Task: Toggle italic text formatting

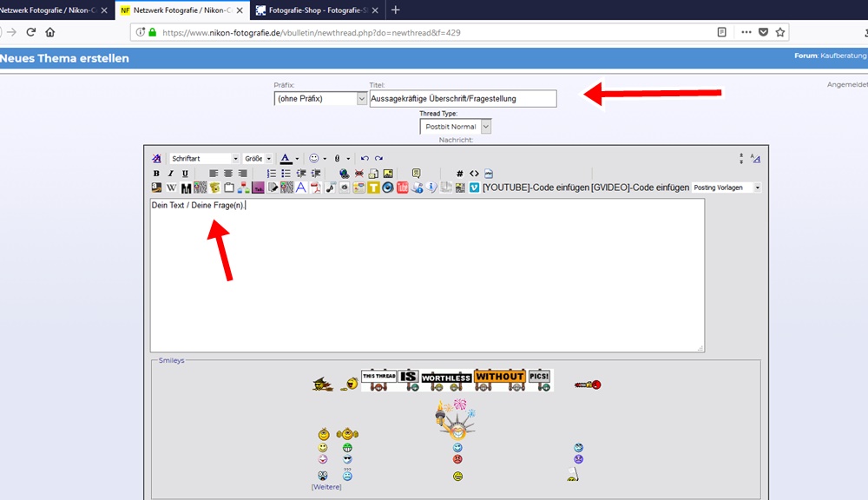Action: tap(170, 174)
